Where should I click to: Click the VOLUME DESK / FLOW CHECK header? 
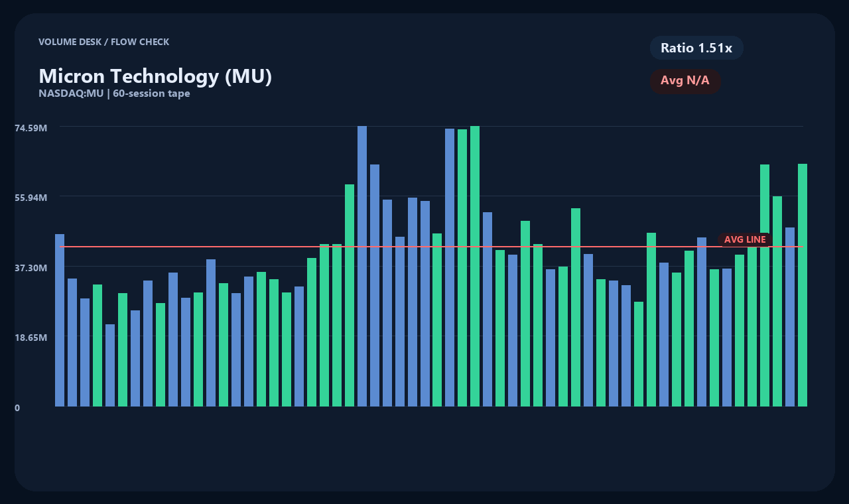(x=103, y=42)
